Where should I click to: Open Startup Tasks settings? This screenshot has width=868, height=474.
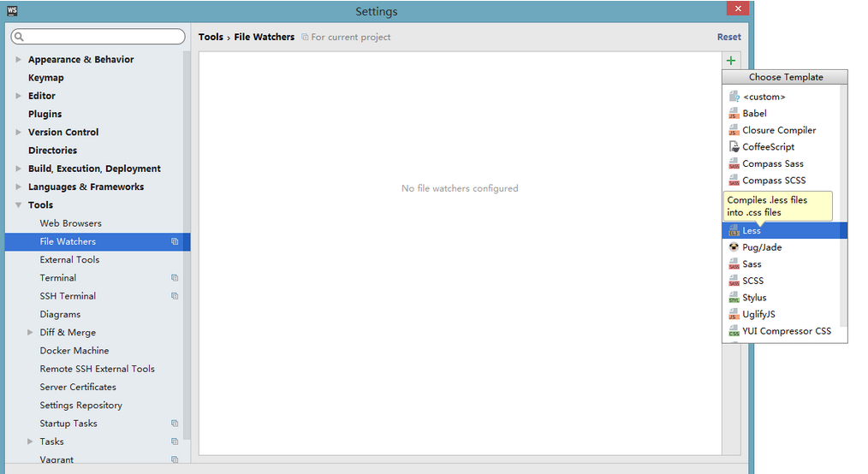point(68,424)
